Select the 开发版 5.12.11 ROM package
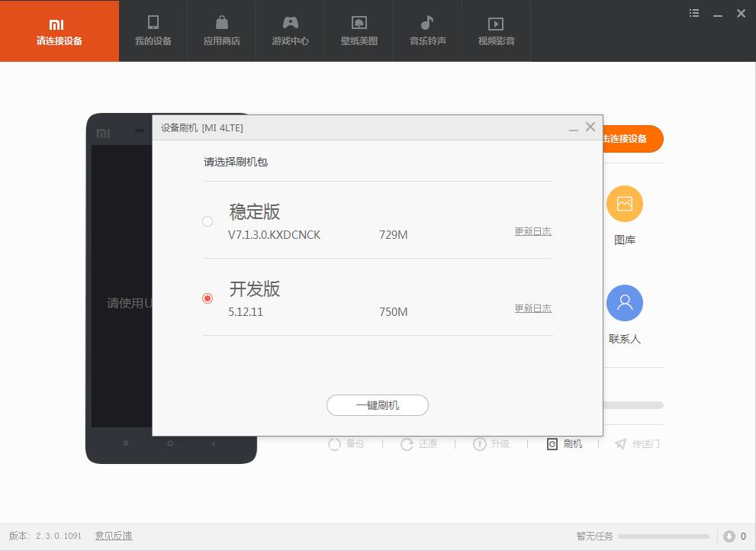The width and height of the screenshot is (756, 551). point(207,298)
